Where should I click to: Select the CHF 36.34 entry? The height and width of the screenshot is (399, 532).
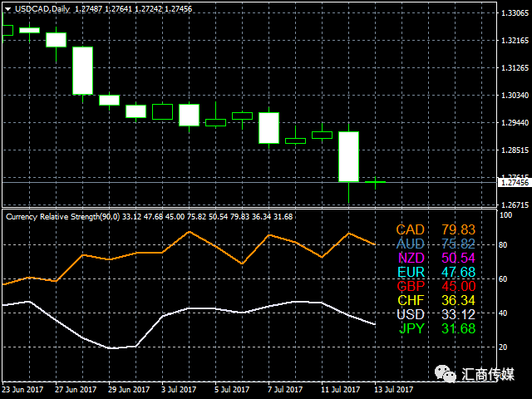pyautogui.click(x=436, y=300)
